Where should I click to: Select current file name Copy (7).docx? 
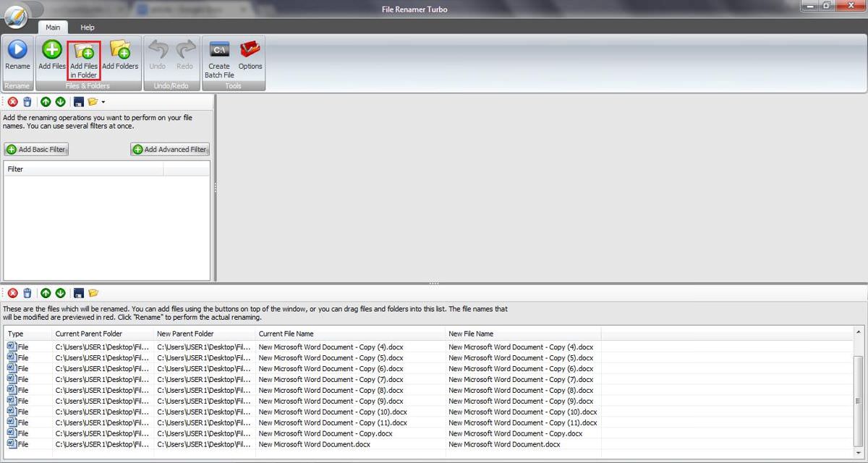tap(331, 380)
